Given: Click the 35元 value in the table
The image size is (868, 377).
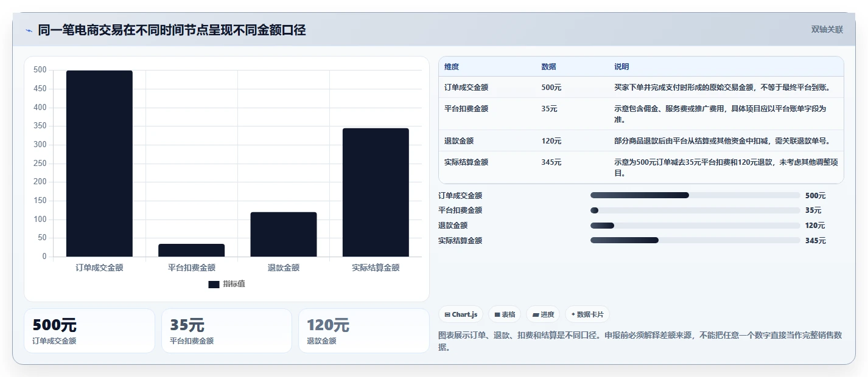Looking at the screenshot, I should point(549,109).
